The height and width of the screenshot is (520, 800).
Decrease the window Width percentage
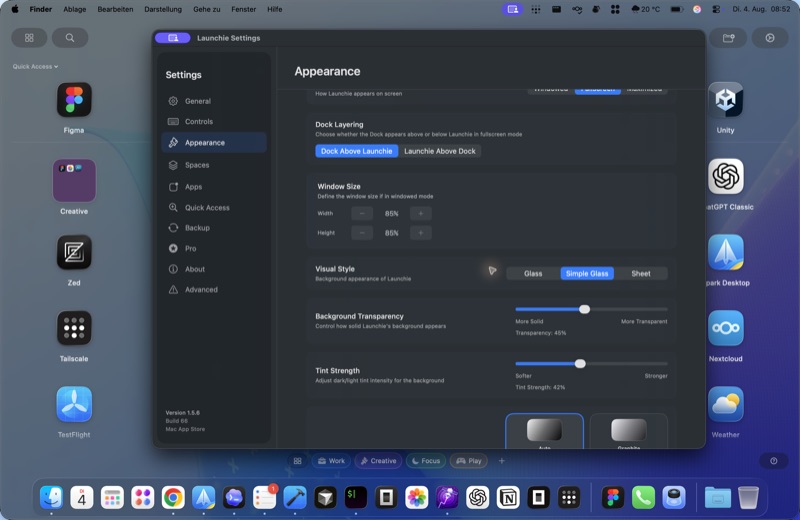tap(362, 213)
